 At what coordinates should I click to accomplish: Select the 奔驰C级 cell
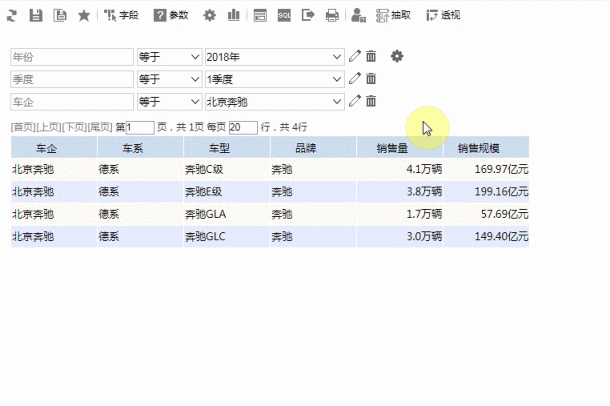[227, 169]
